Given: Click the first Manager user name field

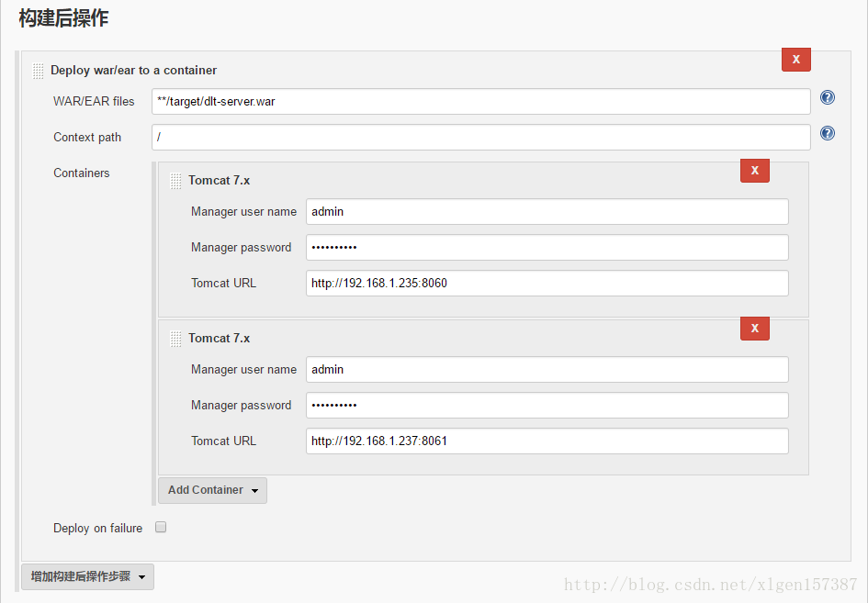Looking at the screenshot, I should (x=547, y=211).
